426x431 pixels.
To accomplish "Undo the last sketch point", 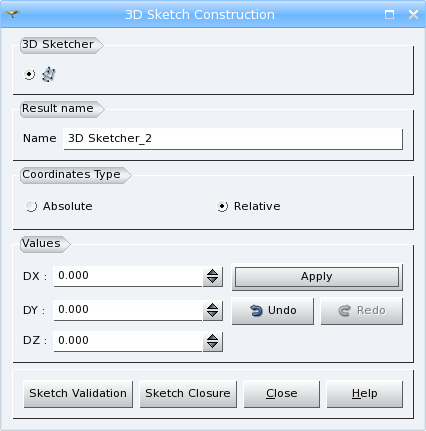I will click(273, 311).
